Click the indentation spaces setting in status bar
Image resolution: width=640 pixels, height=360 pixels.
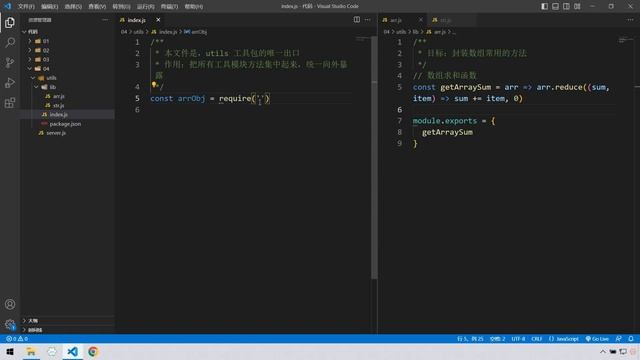498,339
